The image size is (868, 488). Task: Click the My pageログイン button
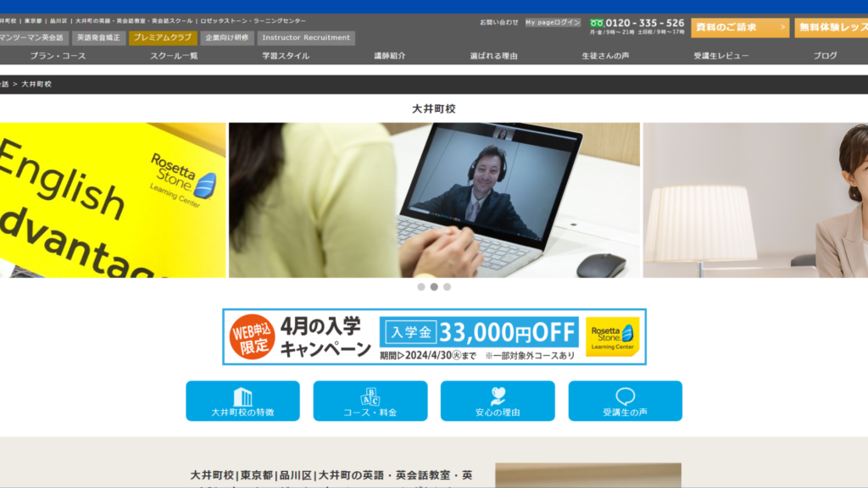pyautogui.click(x=553, y=23)
